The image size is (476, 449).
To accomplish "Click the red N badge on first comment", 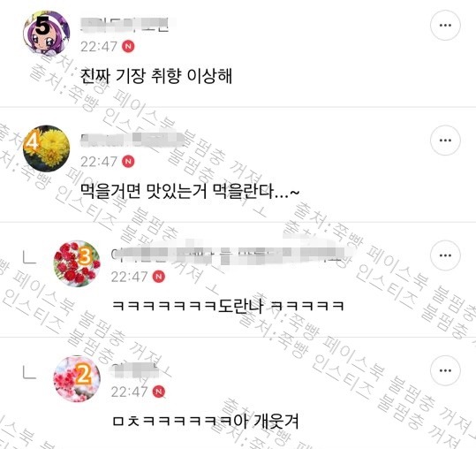I will pos(128,46).
